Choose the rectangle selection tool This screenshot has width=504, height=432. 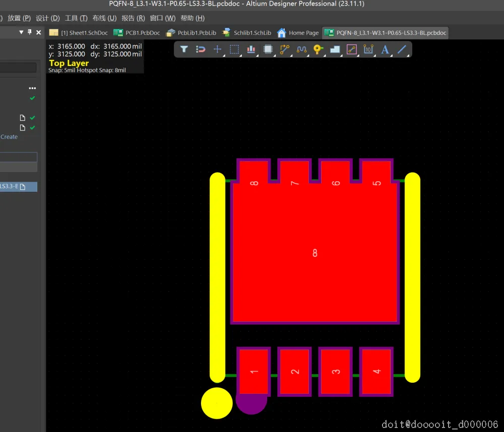click(234, 49)
